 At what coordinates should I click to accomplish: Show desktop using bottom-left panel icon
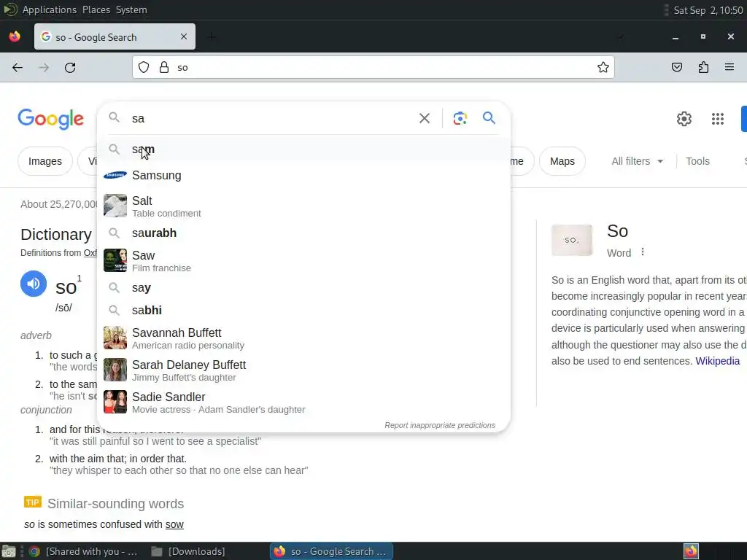(x=9, y=551)
